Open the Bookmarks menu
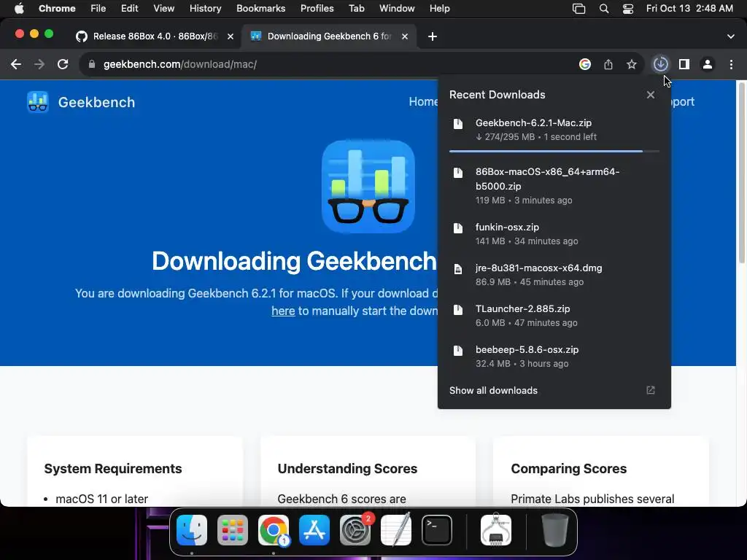The width and height of the screenshot is (747, 560). [260, 9]
